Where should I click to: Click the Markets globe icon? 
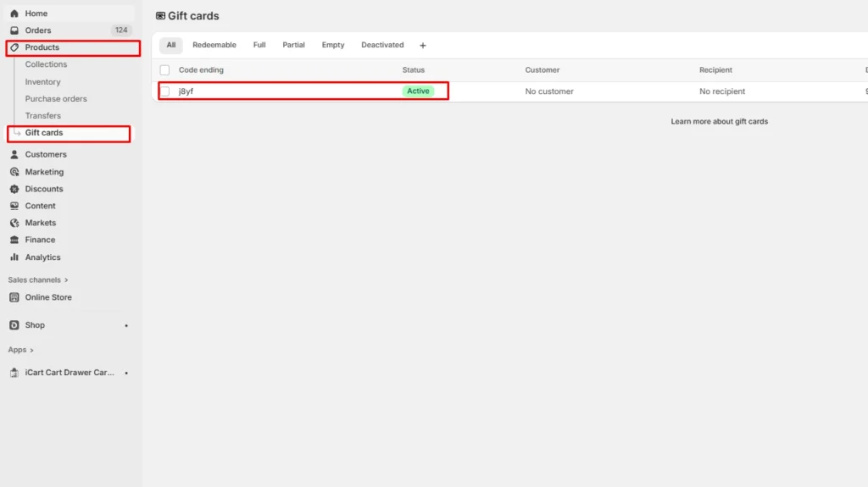coord(14,223)
